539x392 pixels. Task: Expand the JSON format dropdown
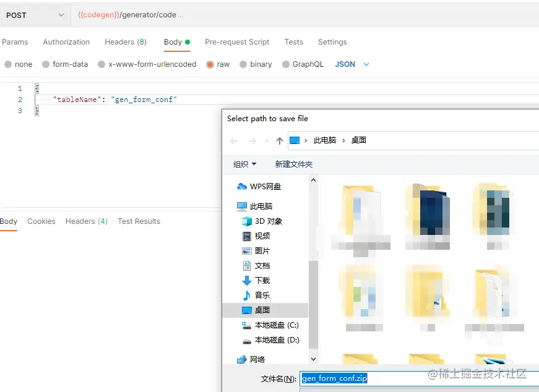pyautogui.click(x=352, y=64)
